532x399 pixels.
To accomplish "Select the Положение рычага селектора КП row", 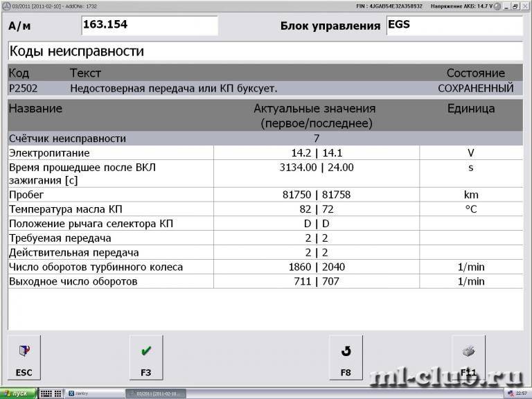I will click(x=265, y=224).
